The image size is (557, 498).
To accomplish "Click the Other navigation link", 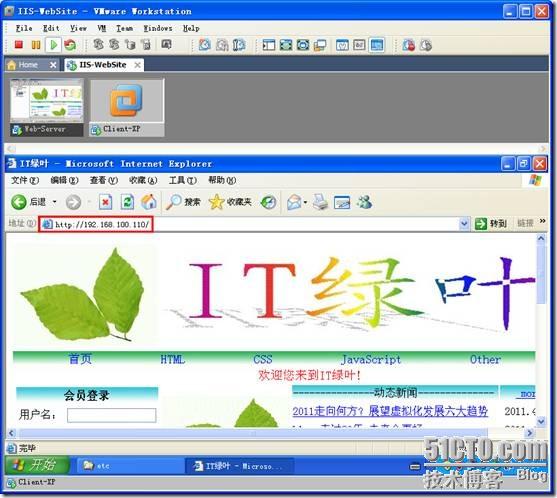I will (x=485, y=359).
